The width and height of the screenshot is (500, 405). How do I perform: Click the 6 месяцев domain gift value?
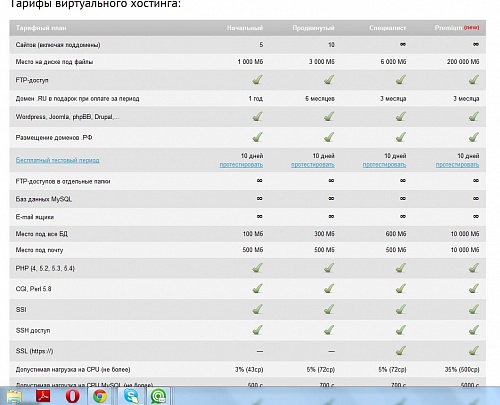coord(320,99)
